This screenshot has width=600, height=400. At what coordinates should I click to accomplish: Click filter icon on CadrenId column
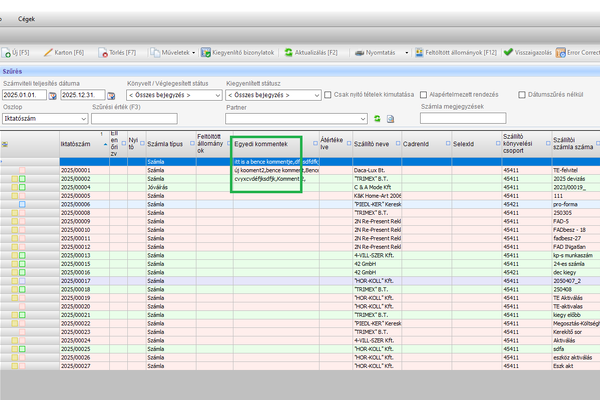[x=448, y=143]
